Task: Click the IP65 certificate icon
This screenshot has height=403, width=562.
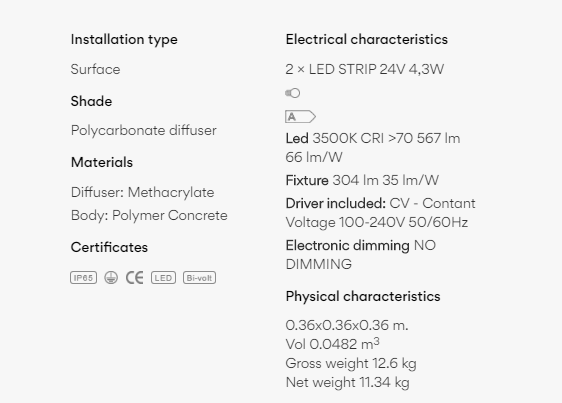Action: pyautogui.click(x=84, y=278)
